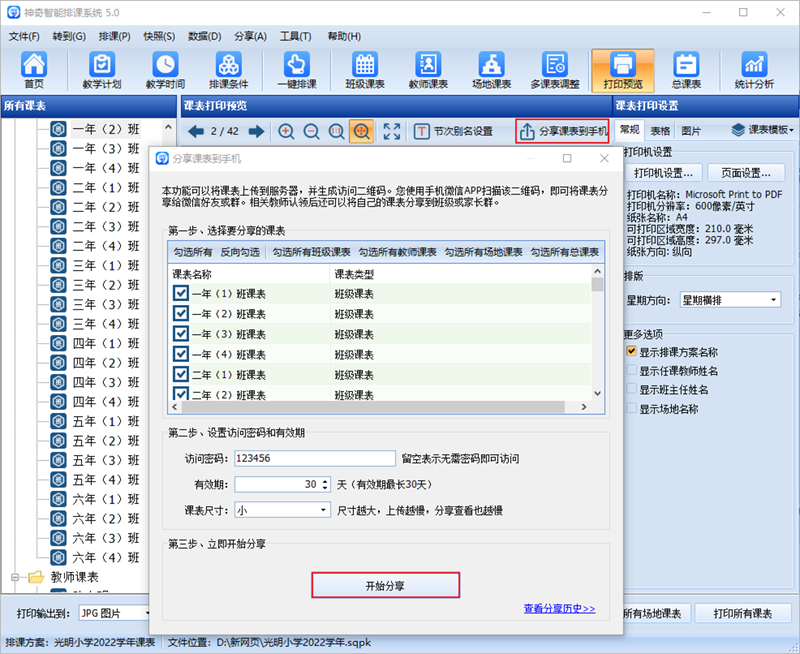Run 一键排课 from the toolbar
The width and height of the screenshot is (800, 654).
coord(297,70)
